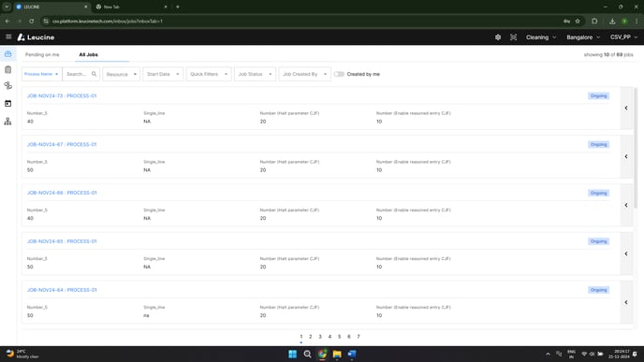Open the linked circles ontology icon in sidebar

(7, 85)
